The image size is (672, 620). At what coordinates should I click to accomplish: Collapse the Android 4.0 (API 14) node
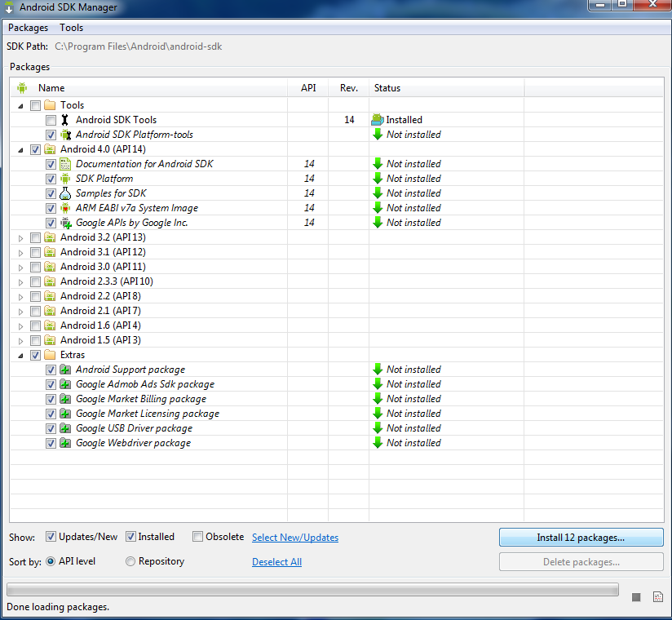tap(20, 148)
